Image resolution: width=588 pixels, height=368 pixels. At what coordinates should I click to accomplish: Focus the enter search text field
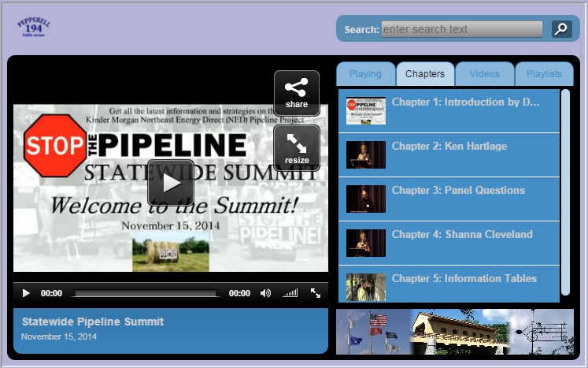462,29
